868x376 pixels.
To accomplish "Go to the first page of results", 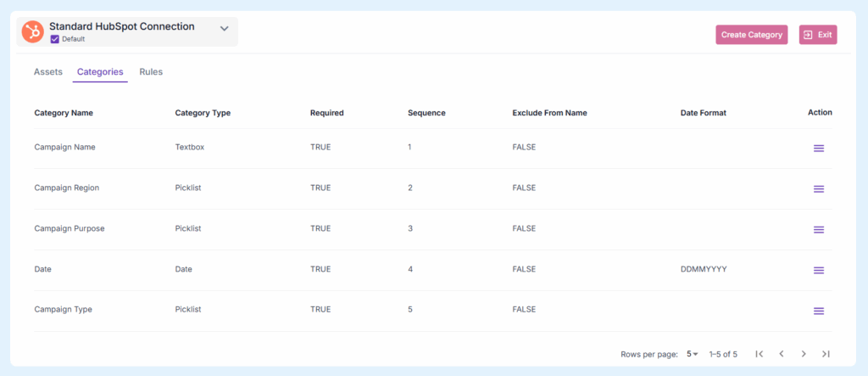I will click(759, 354).
